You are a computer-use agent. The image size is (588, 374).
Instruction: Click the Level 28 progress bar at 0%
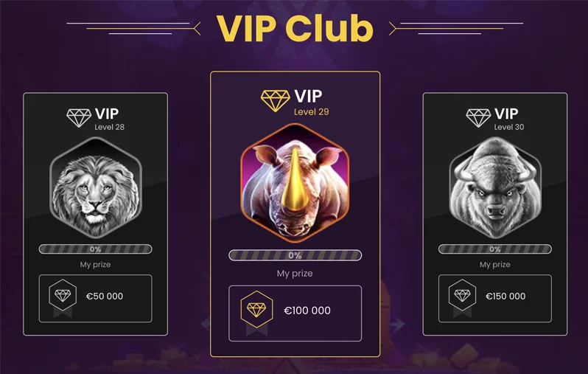click(95, 249)
